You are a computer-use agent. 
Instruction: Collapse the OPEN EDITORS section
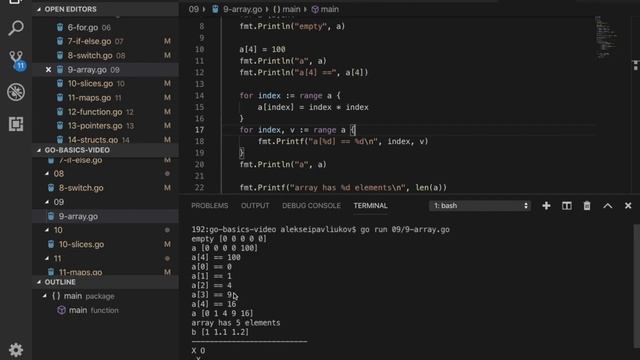click(x=105, y=9)
